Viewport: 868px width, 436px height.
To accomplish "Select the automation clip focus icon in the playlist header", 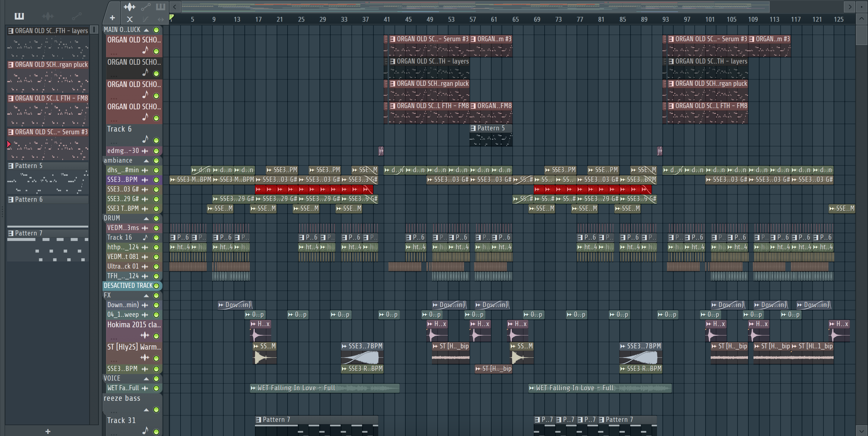I will click(146, 7).
